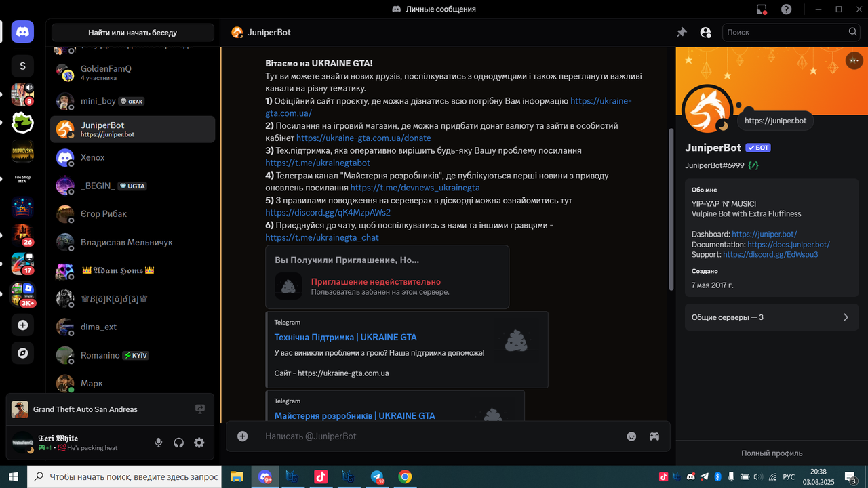This screenshot has width=868, height=488.
Task: Open the discord.gg/qK4MzpAWs2 link
Action: click(328, 212)
